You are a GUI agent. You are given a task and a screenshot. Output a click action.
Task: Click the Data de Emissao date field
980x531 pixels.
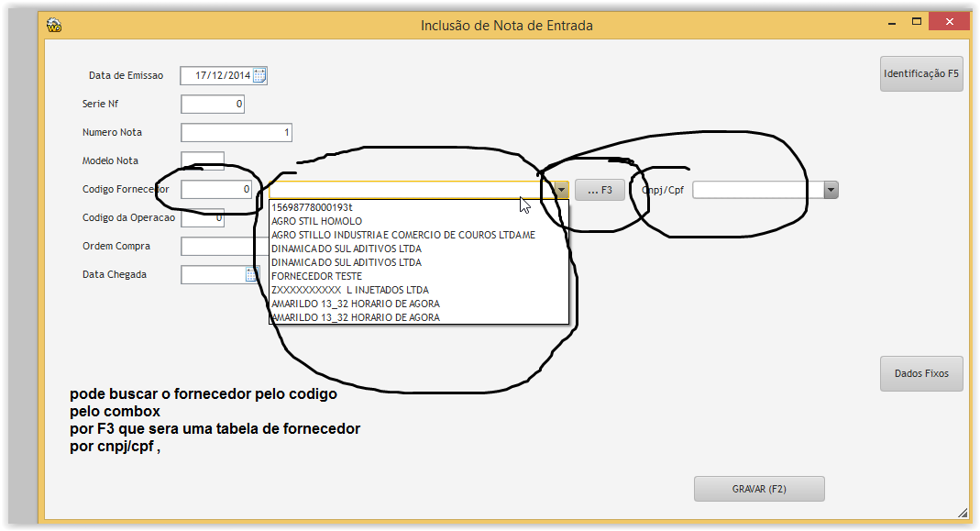pyautogui.click(x=217, y=76)
